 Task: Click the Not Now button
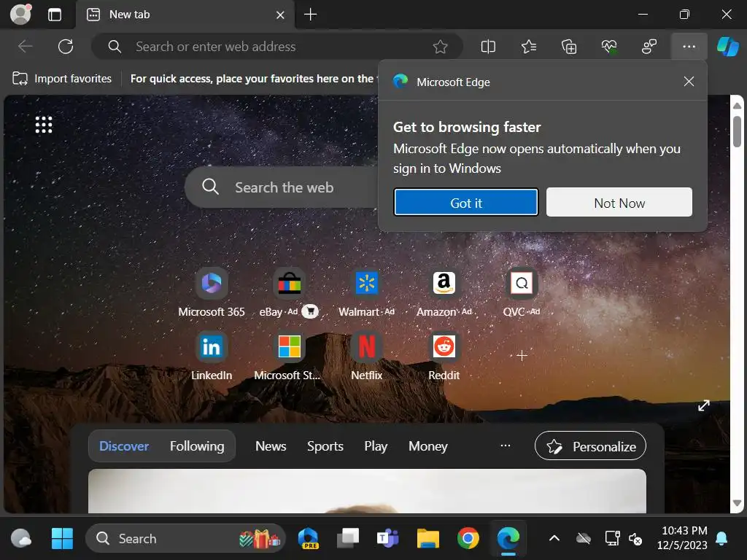pos(619,203)
